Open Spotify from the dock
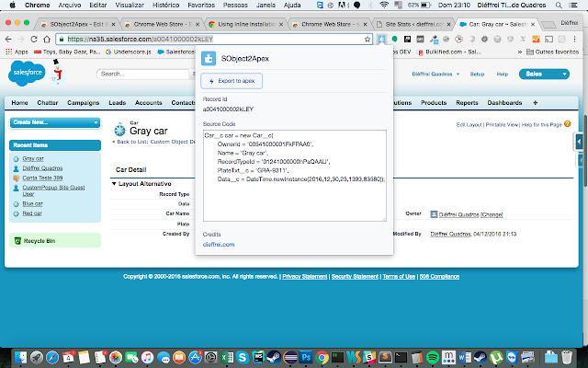This screenshot has height=368, width=588. [433, 357]
